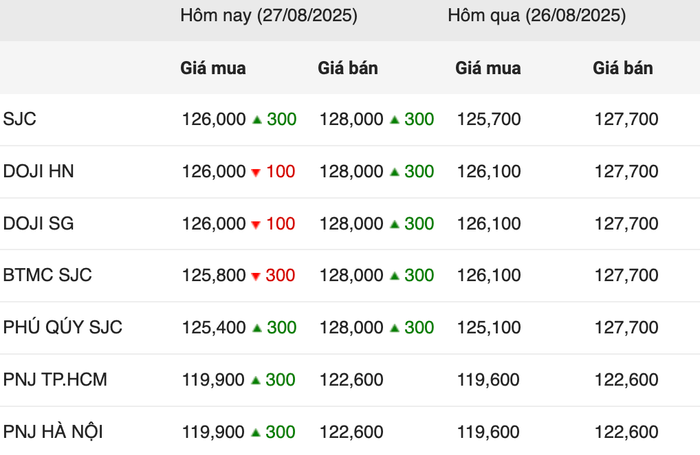Viewport: 700px width, 455px height.
Task: Click red down arrow in BTMC SJC row
Action: click(256, 276)
